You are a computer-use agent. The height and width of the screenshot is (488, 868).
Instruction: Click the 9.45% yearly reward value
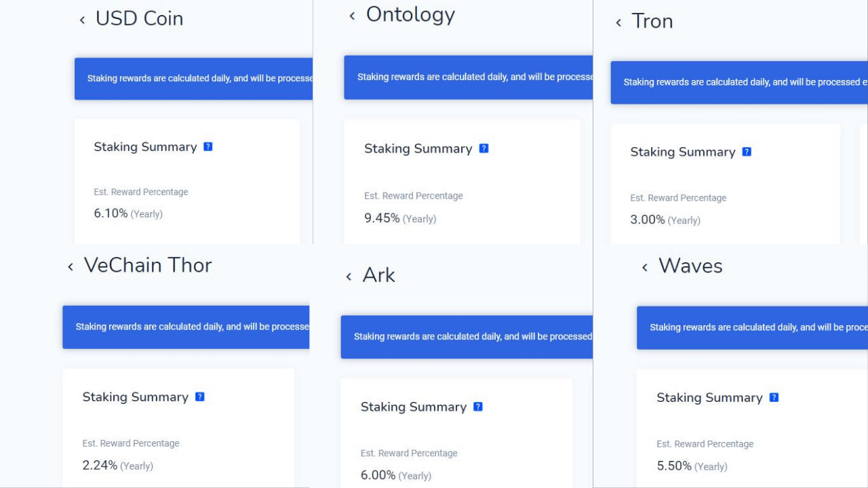(x=382, y=218)
